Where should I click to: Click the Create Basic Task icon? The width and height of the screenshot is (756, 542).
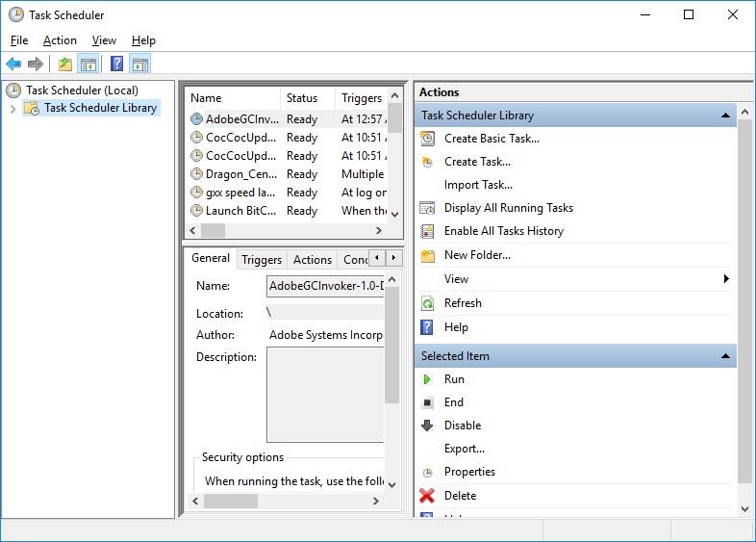[x=427, y=139]
